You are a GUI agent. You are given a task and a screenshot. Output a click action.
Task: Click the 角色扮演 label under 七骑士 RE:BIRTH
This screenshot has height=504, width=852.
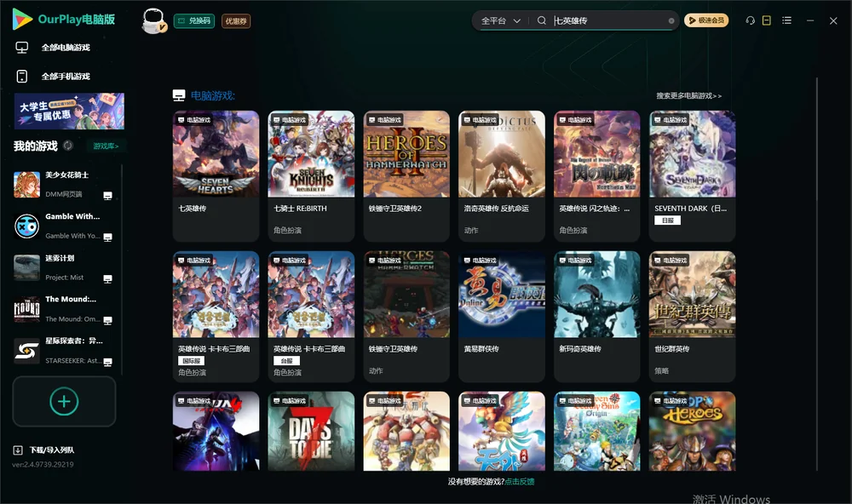click(287, 230)
